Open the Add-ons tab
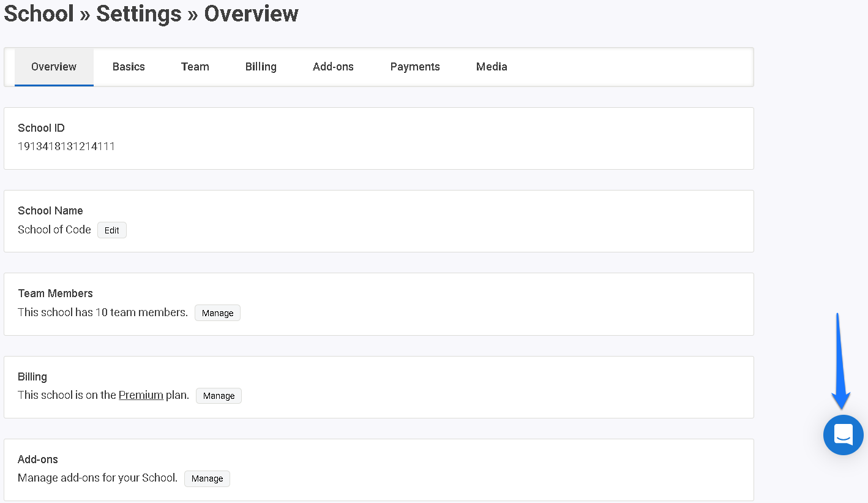The width and height of the screenshot is (868, 503). (x=333, y=67)
